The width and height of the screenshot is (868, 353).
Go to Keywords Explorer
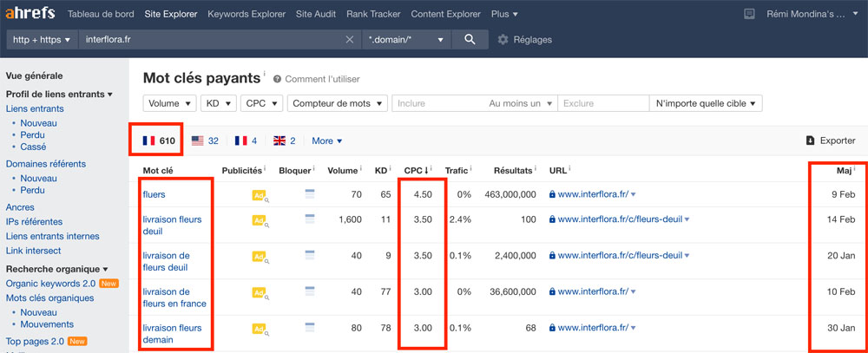247,15
